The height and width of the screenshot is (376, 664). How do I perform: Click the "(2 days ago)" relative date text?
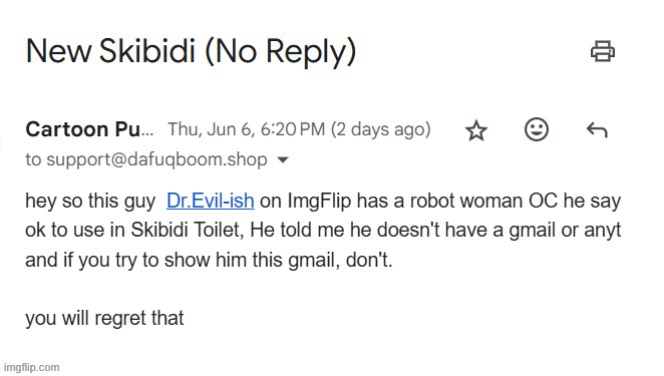pos(381,130)
